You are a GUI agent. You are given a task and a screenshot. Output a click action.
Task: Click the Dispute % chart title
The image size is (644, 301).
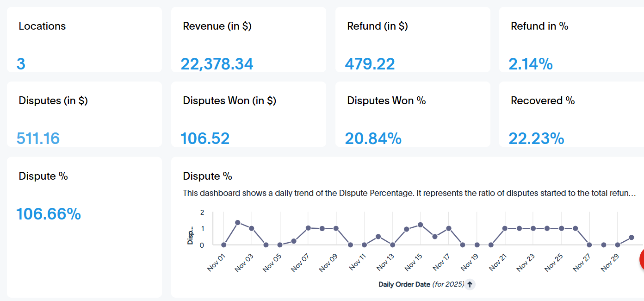pyautogui.click(x=207, y=176)
